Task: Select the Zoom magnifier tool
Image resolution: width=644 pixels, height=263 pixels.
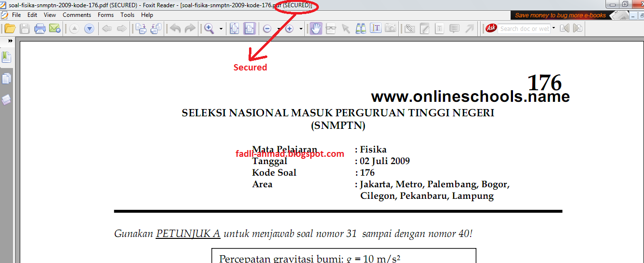Action: tap(210, 28)
